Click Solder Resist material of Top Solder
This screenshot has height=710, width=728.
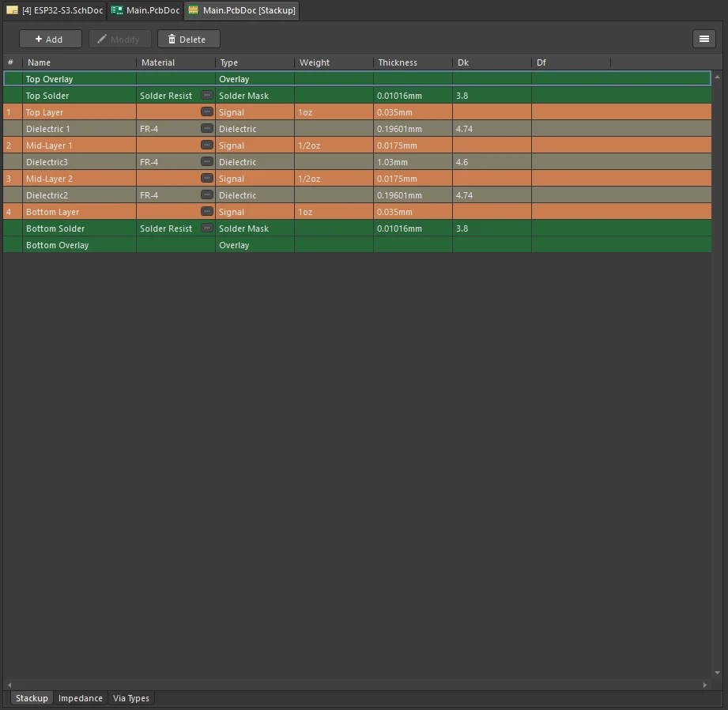(x=166, y=96)
